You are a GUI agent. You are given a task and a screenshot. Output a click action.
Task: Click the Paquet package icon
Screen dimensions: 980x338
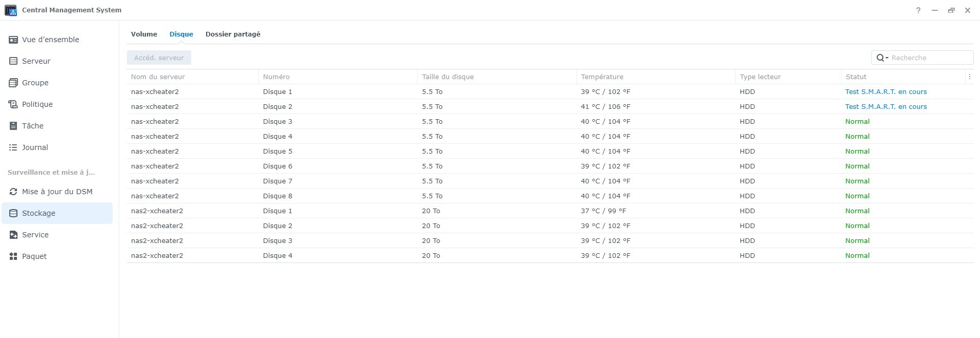[x=13, y=256]
